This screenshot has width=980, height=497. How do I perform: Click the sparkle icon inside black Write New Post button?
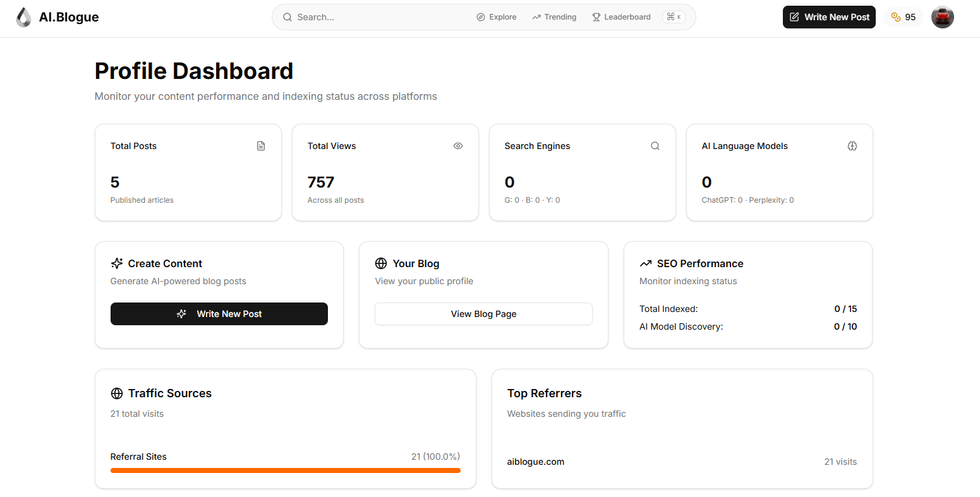(181, 314)
